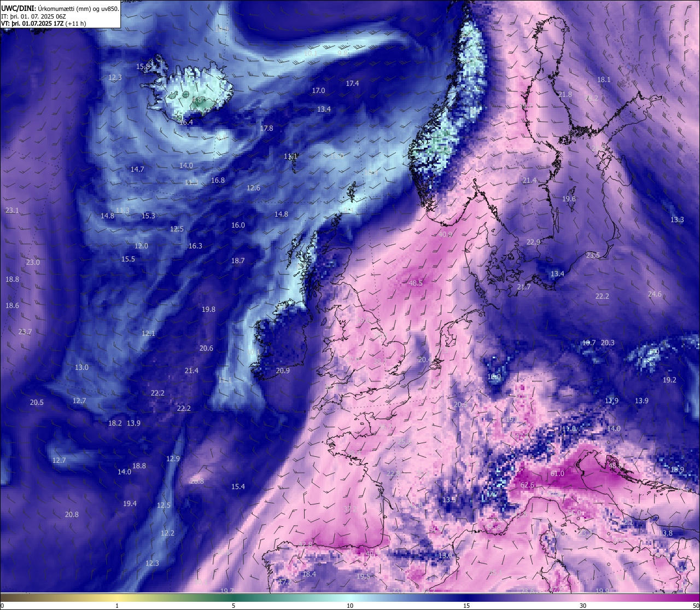Click the 20.6 value on the map

(206, 348)
